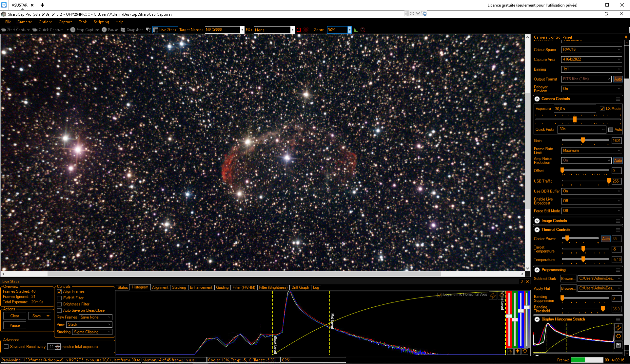The height and width of the screenshot is (364, 630).
Task: Click the red selection area square icon
Action: point(299,30)
